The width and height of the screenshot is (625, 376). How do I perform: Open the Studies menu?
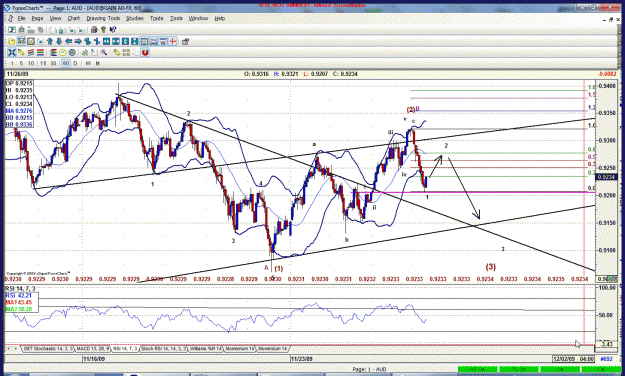coord(135,18)
